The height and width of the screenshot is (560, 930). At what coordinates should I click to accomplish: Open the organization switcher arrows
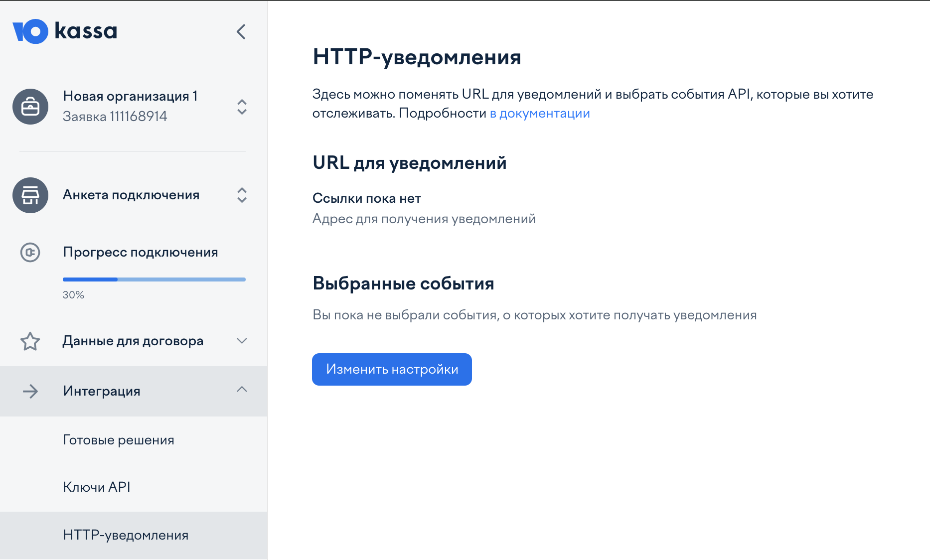point(242,107)
